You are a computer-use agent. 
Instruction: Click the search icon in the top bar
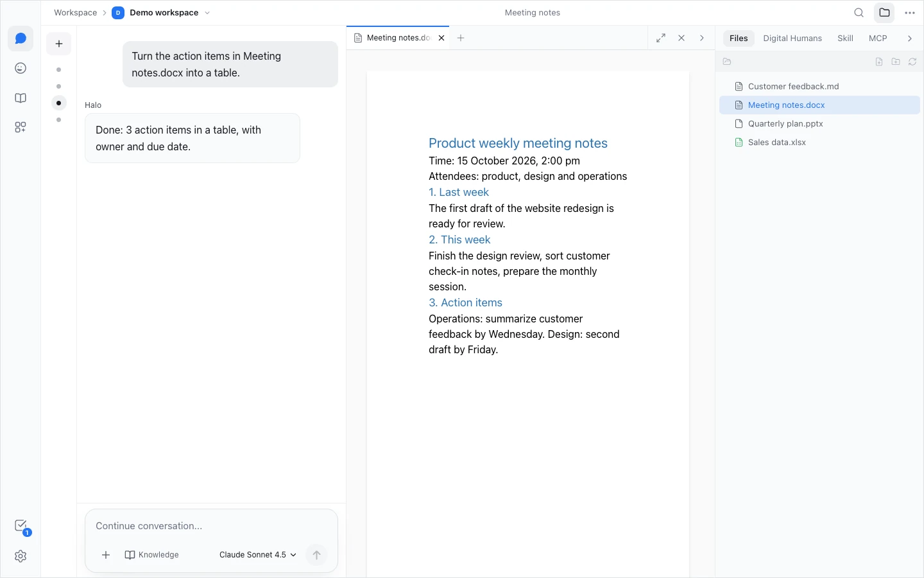859,13
